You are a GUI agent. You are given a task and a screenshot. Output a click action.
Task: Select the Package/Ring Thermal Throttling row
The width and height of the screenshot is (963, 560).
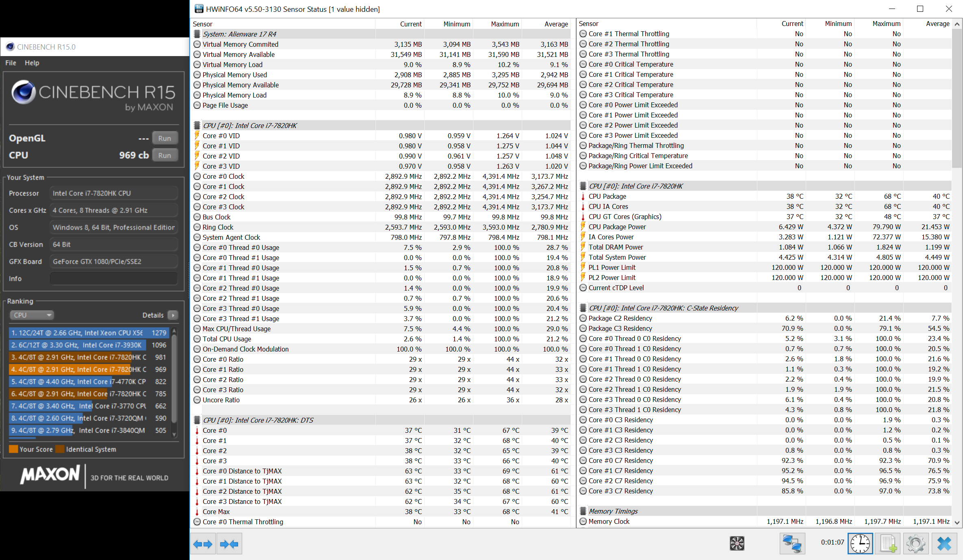click(x=764, y=145)
